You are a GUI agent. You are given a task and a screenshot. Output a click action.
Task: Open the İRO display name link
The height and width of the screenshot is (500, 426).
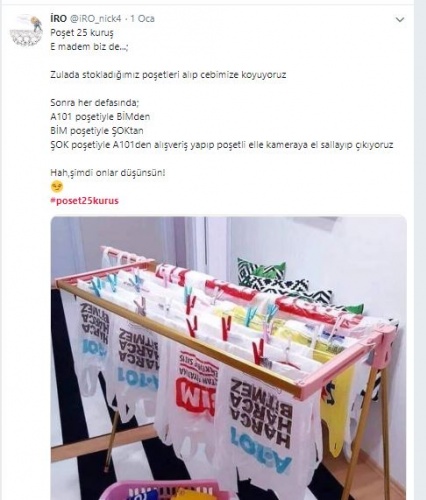(58, 19)
